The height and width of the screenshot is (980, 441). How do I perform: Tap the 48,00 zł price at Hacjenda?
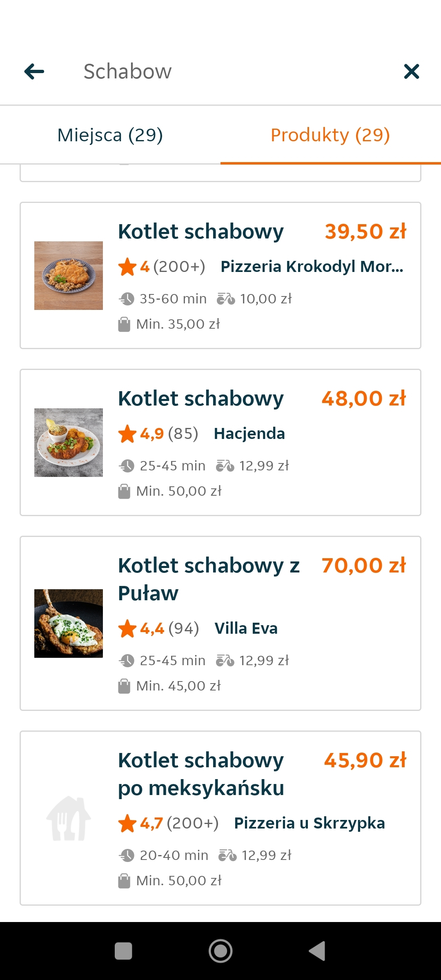363,399
